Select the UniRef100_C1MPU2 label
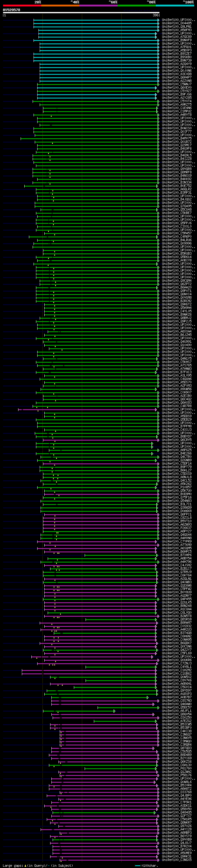 pos(177,111)
